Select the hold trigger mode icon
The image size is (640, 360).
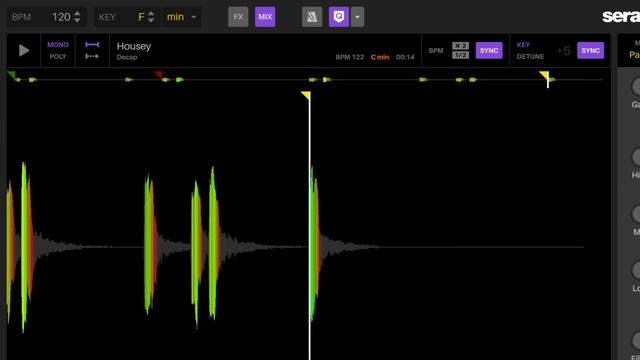[x=92, y=44]
